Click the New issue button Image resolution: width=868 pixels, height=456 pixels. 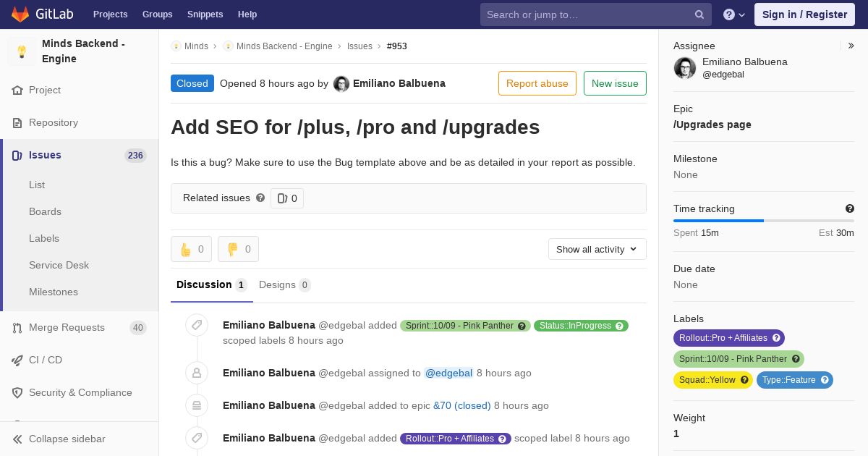(x=615, y=83)
